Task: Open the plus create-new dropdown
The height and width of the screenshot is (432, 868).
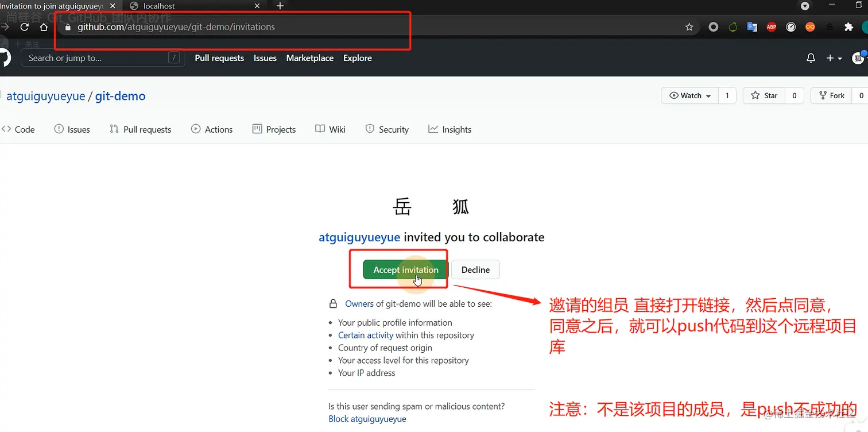Action: pos(834,58)
